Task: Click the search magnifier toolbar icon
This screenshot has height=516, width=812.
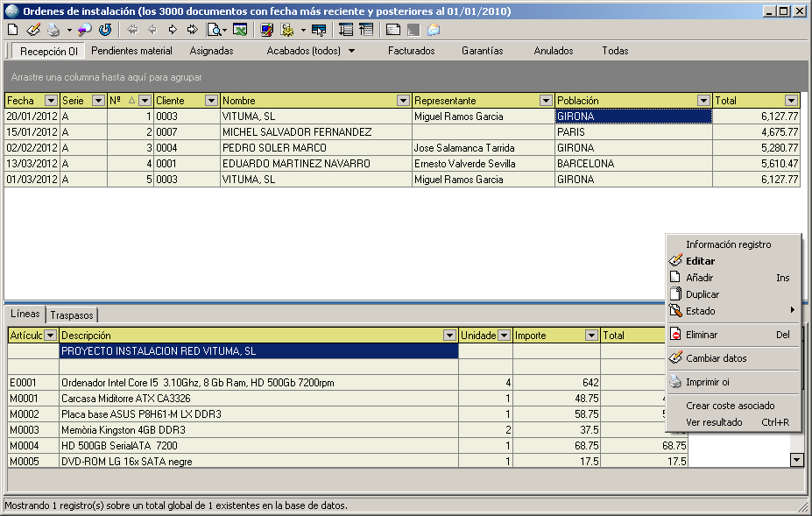Action: pos(84,30)
